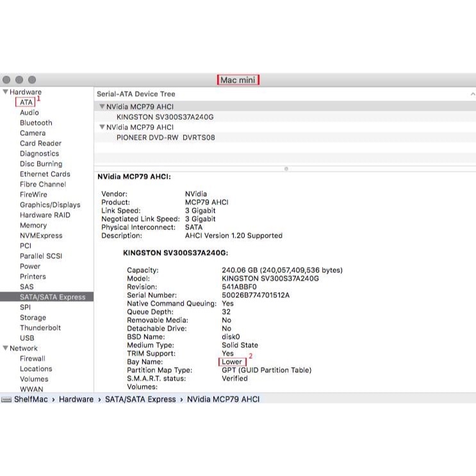Select Ethernet Cards in the sidebar

(45, 174)
